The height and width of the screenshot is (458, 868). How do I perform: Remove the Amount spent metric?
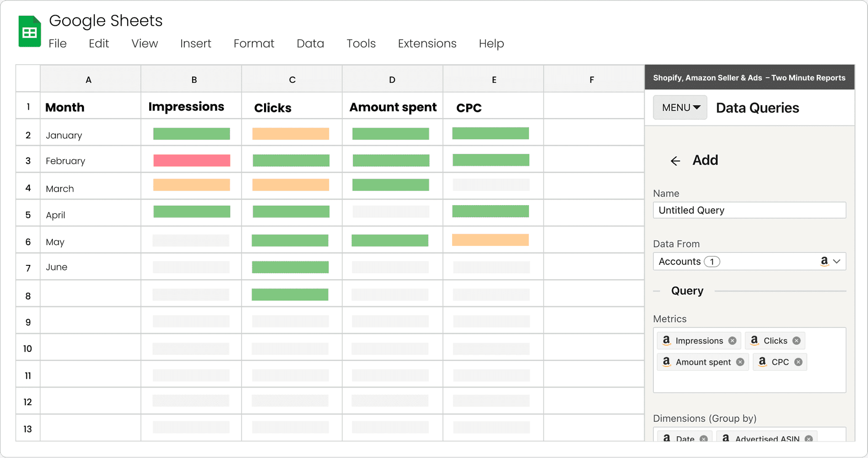[x=740, y=362]
